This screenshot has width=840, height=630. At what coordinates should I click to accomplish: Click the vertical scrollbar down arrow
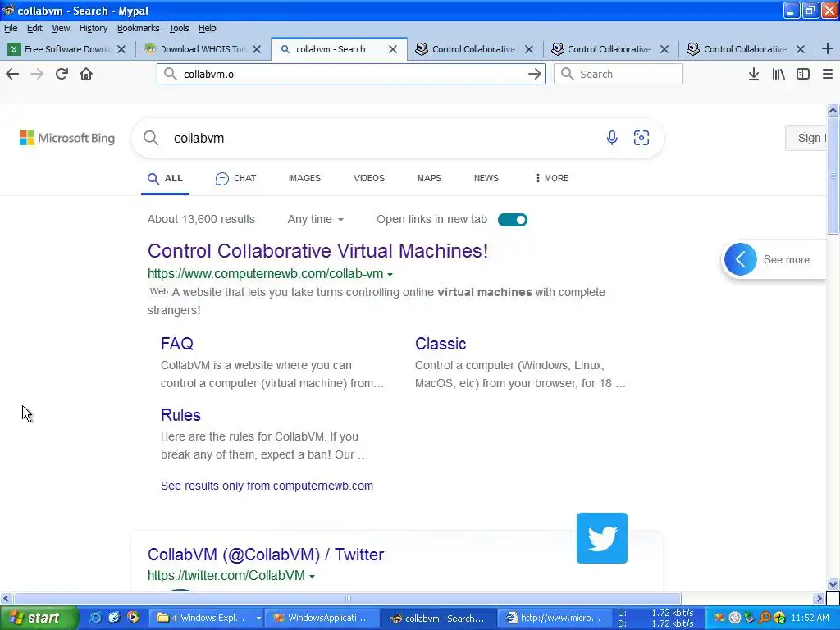(x=833, y=584)
